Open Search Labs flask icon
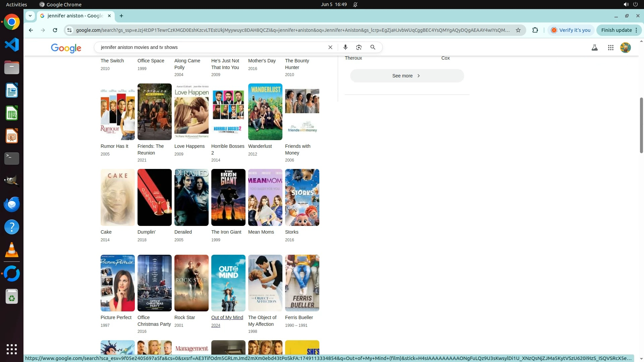The image size is (644, 362). click(x=594, y=48)
